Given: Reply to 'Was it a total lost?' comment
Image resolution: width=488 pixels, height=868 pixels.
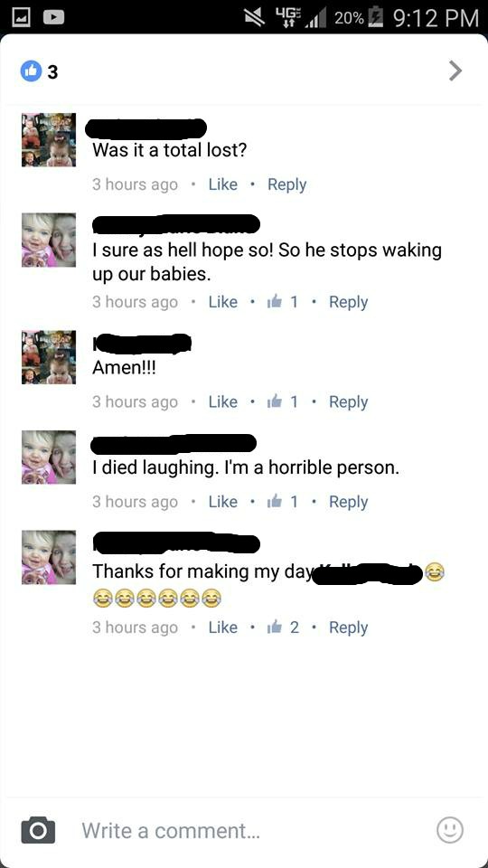Looking at the screenshot, I should pyautogui.click(x=286, y=184).
